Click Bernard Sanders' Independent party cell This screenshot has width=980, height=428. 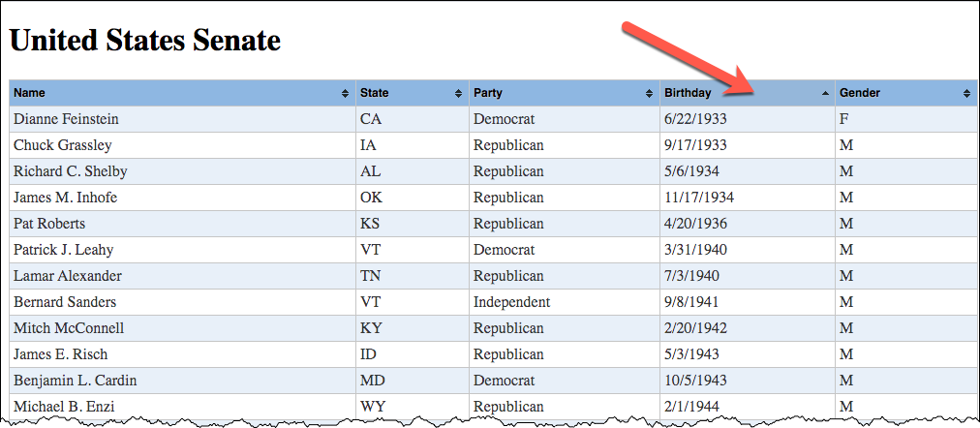pos(511,302)
